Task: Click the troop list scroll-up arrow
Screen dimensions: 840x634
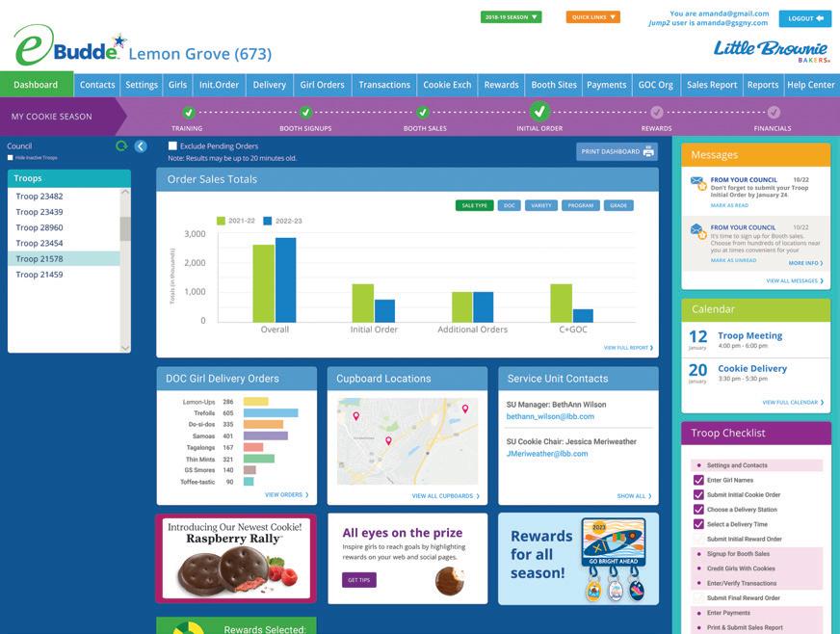Action: pyautogui.click(x=125, y=192)
